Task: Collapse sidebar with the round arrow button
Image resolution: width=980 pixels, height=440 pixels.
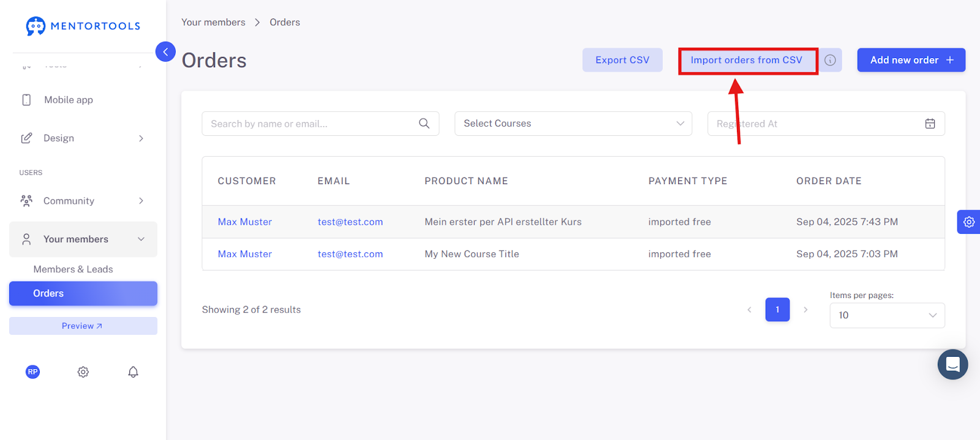Action: pos(165,52)
